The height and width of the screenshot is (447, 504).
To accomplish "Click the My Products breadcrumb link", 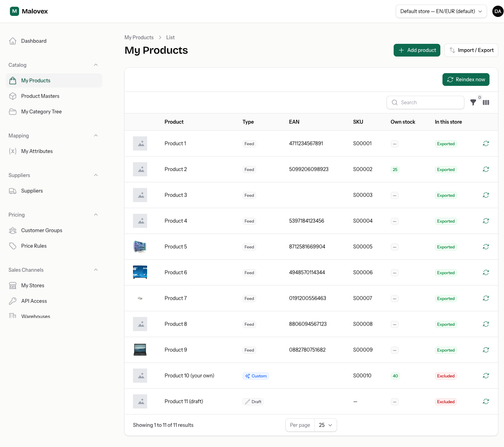I will click(139, 37).
